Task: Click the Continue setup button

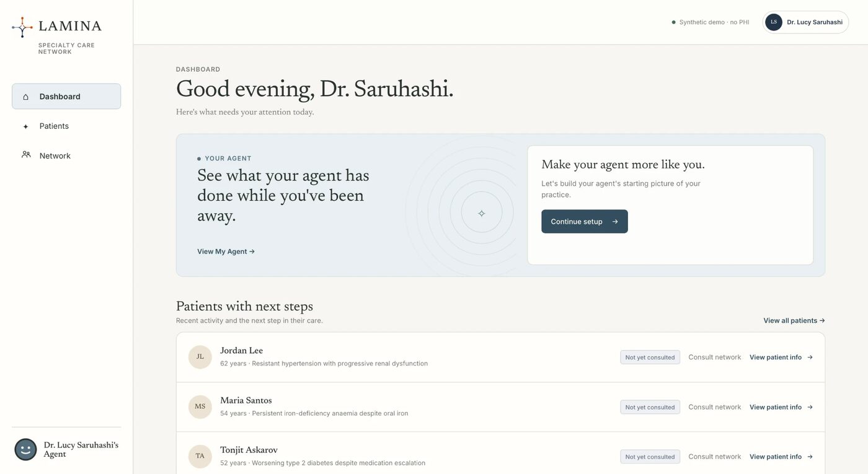Action: click(x=585, y=222)
